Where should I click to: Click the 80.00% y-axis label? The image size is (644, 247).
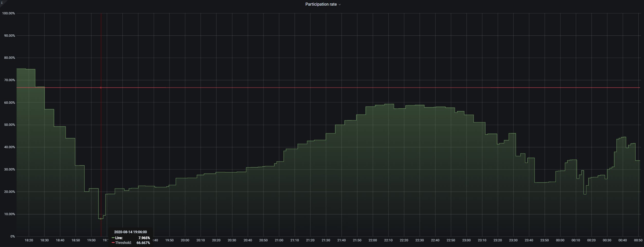10,58
